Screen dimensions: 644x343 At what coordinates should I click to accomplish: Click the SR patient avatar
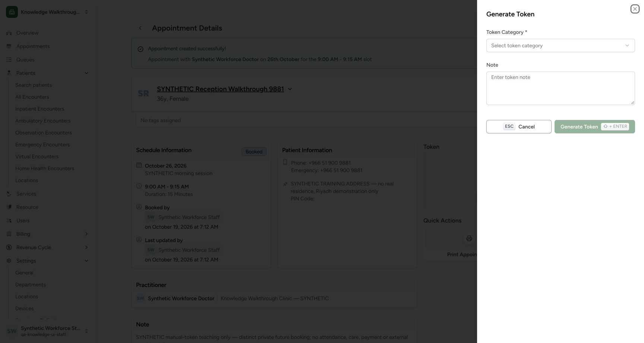[143, 93]
